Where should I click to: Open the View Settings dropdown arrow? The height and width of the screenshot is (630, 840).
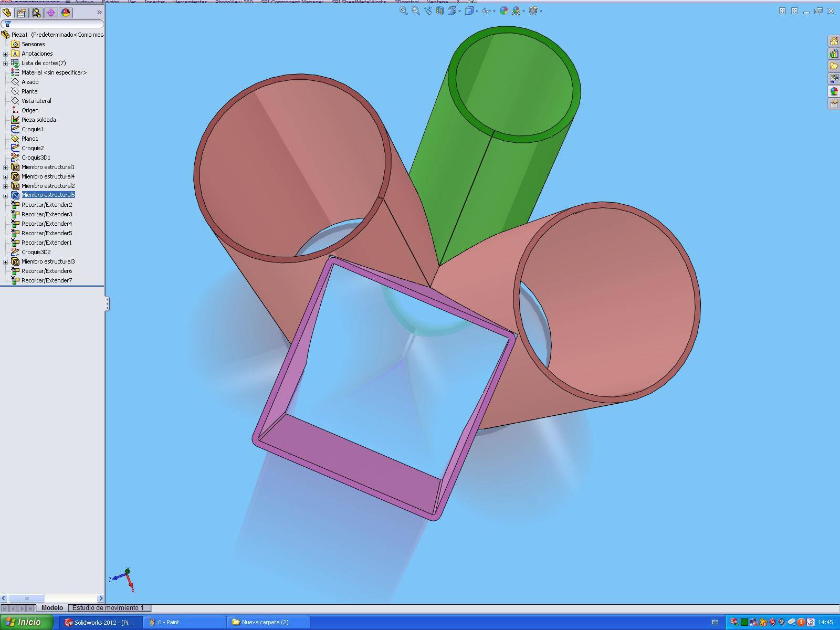click(541, 11)
